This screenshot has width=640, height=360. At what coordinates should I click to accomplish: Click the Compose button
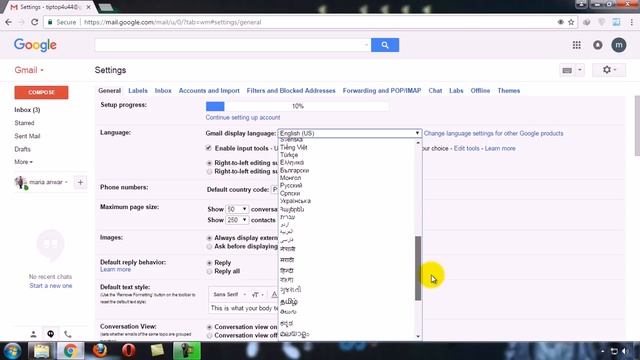click(x=41, y=92)
